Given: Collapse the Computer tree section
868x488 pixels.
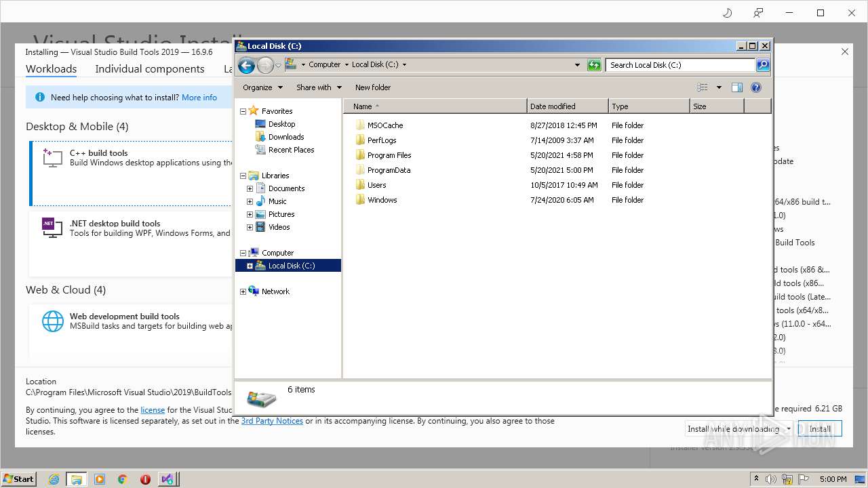Looking at the screenshot, I should (x=243, y=253).
